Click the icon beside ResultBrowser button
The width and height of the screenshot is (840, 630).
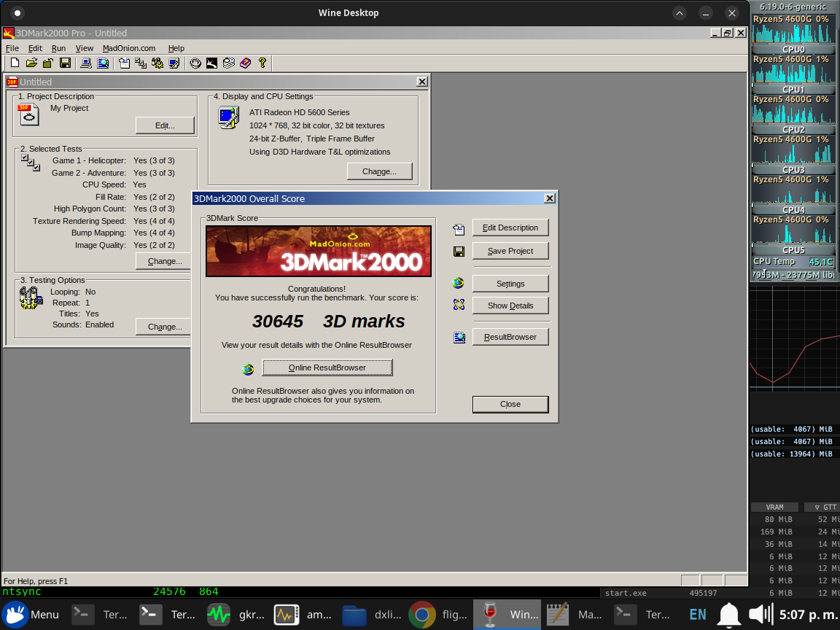[459, 338]
